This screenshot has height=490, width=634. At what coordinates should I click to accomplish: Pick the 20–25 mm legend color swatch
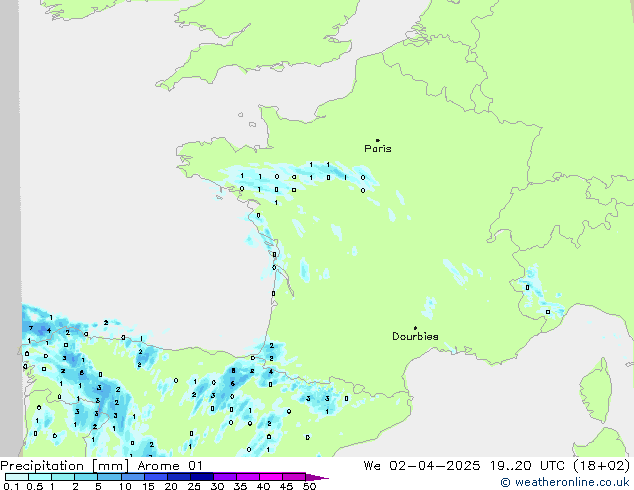179,477
